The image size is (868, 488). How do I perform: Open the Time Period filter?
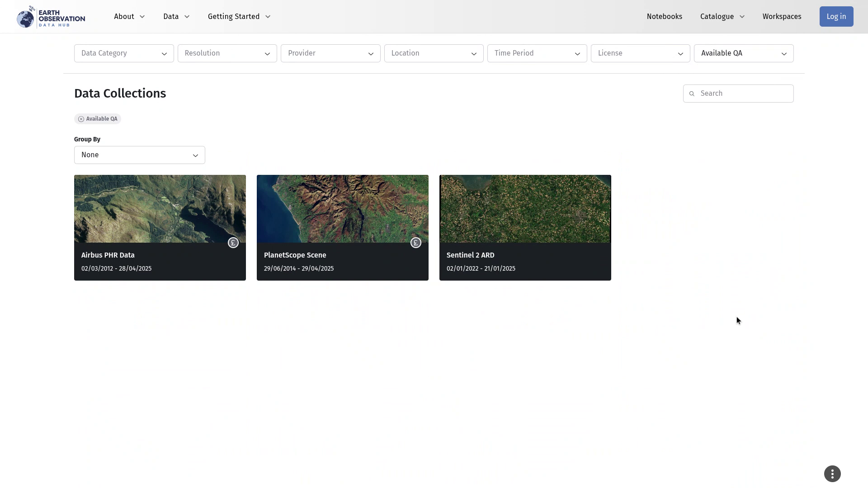[537, 53]
